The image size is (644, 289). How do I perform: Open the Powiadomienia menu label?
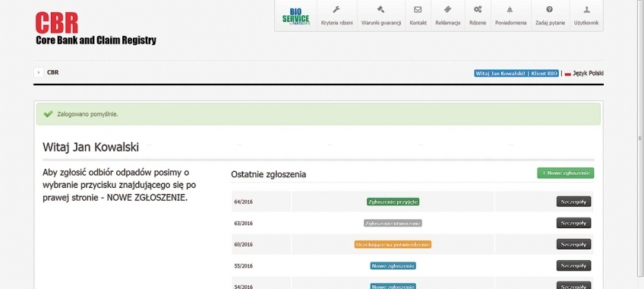[510, 23]
